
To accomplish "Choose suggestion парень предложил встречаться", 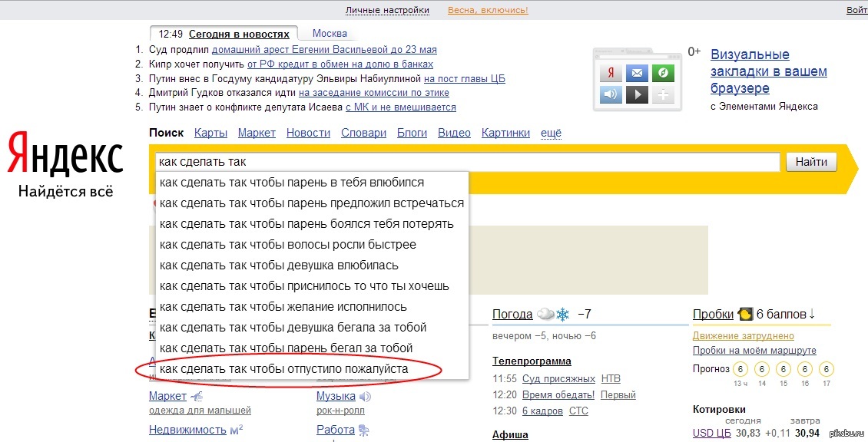I will coord(312,203).
